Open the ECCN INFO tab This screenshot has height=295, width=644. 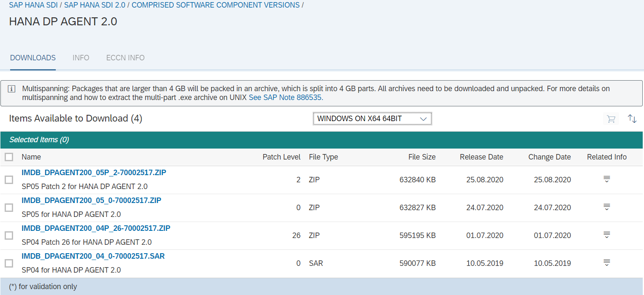click(126, 58)
